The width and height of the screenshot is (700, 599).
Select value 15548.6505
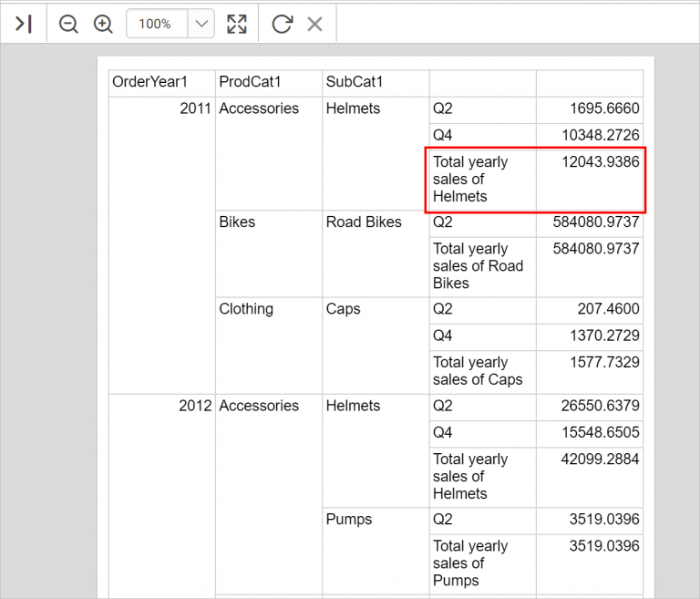pyautogui.click(x=590, y=433)
